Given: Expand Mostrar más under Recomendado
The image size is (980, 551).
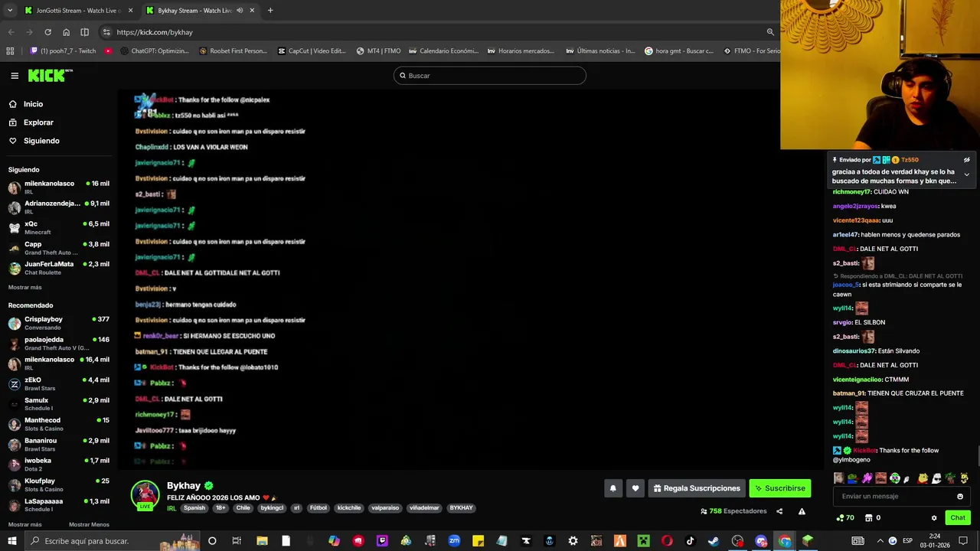Looking at the screenshot, I should pyautogui.click(x=24, y=525).
